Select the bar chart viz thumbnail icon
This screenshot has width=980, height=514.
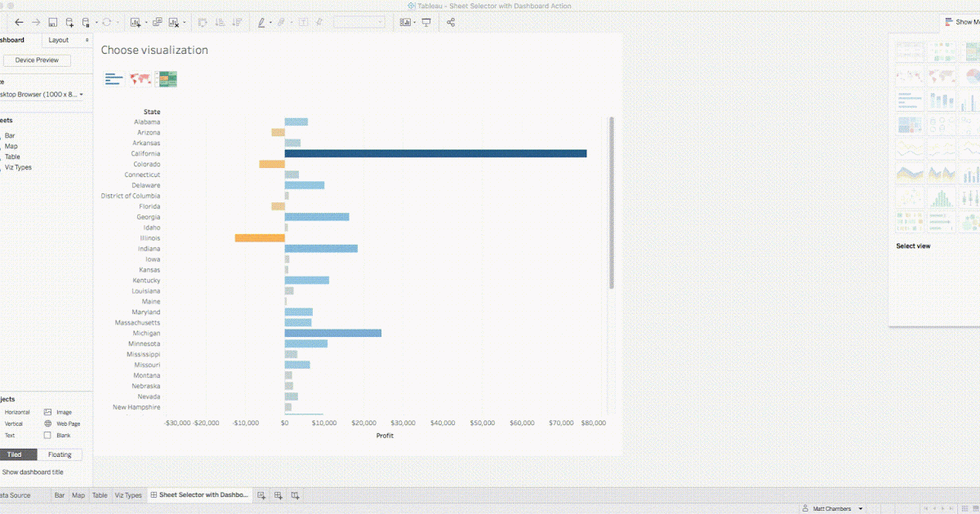click(x=114, y=78)
